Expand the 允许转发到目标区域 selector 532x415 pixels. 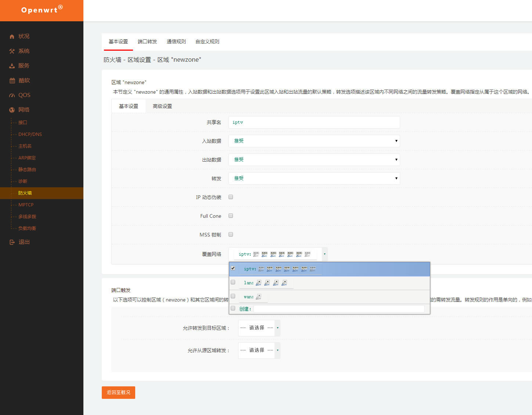pos(259,328)
